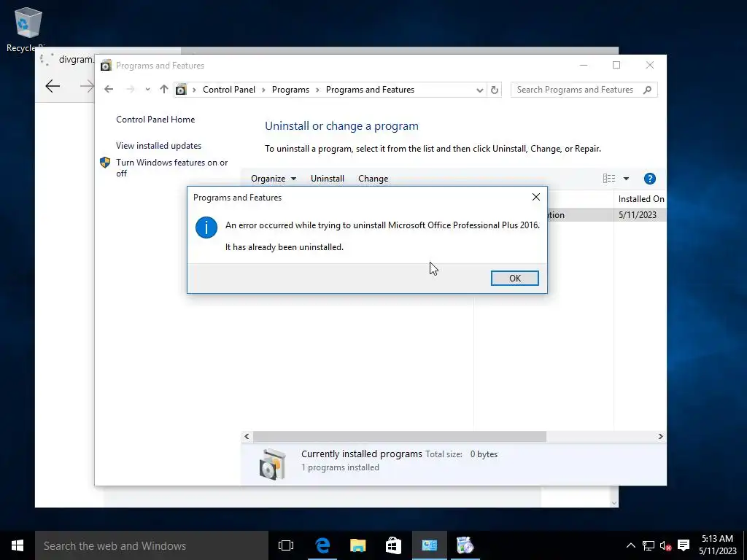Open Turn Windows features on or off

click(x=172, y=168)
